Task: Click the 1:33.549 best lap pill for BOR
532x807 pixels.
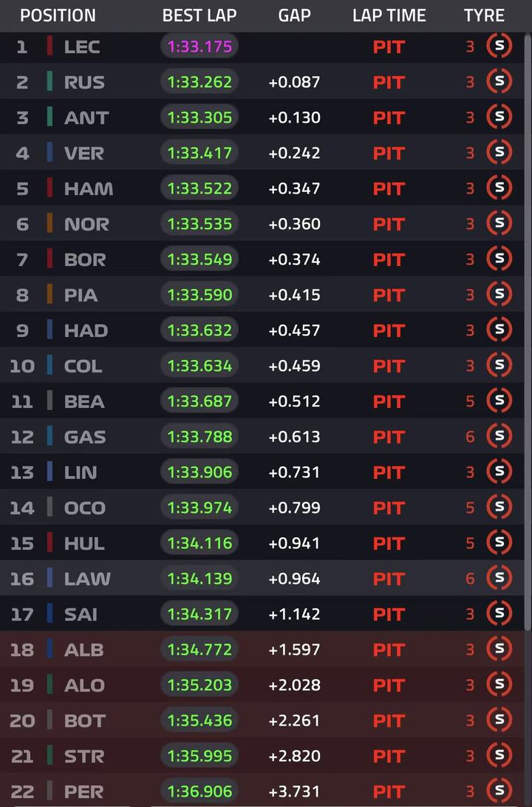Action: pos(199,259)
